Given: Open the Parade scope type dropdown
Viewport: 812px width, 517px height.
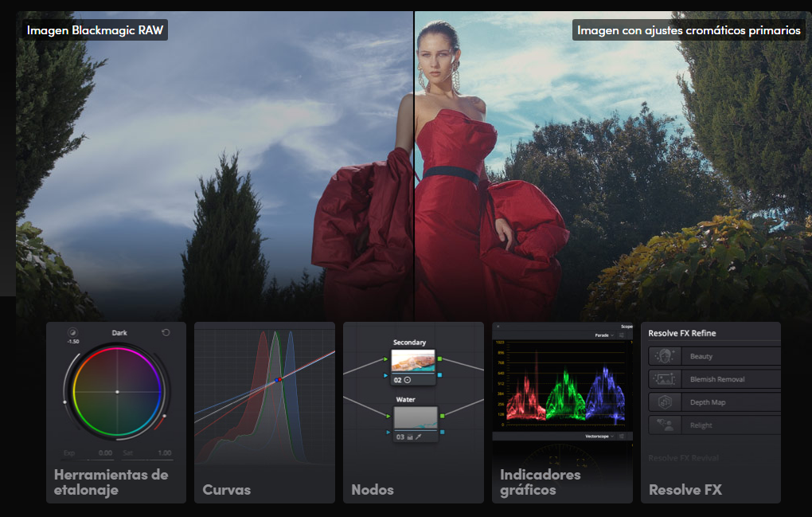Looking at the screenshot, I should click(603, 335).
